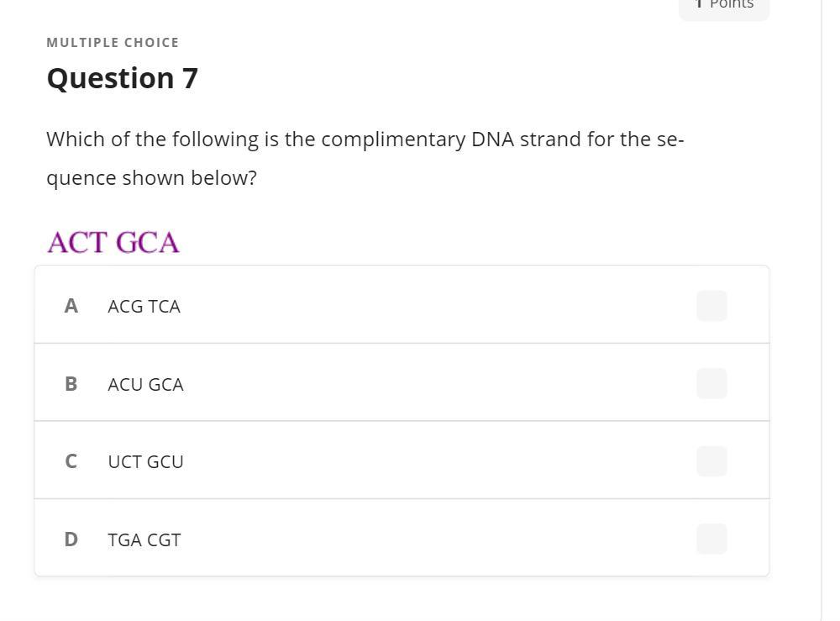Image resolution: width=840 pixels, height=621 pixels.
Task: Click the letter B option label
Action: (x=71, y=384)
